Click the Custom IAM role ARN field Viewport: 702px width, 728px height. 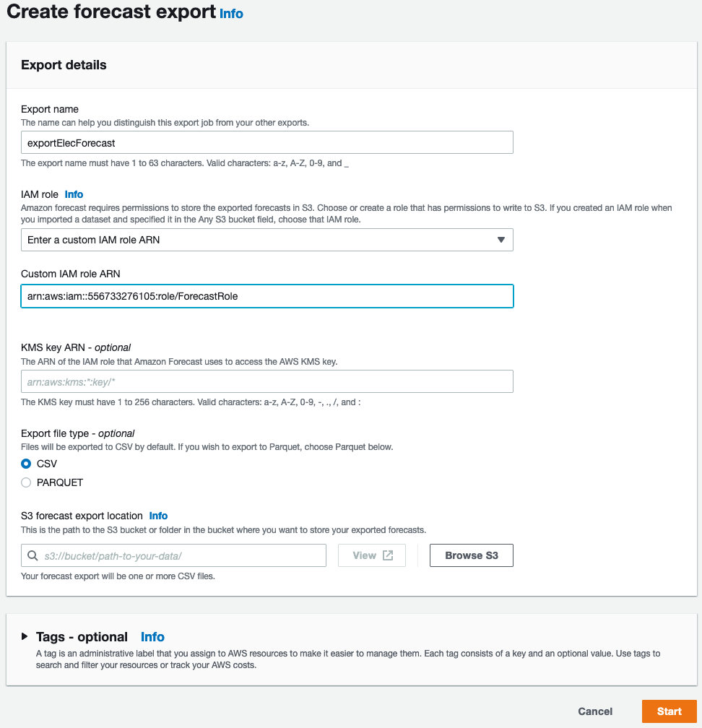point(267,296)
